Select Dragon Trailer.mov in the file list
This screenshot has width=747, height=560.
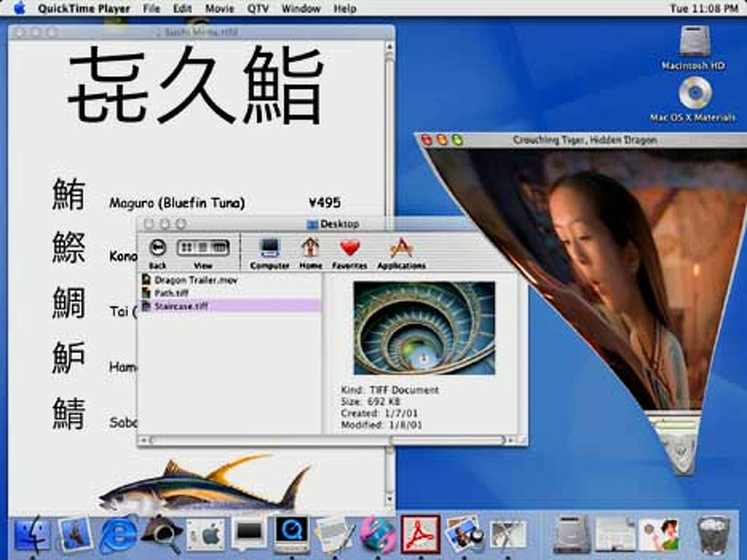pyautogui.click(x=195, y=280)
